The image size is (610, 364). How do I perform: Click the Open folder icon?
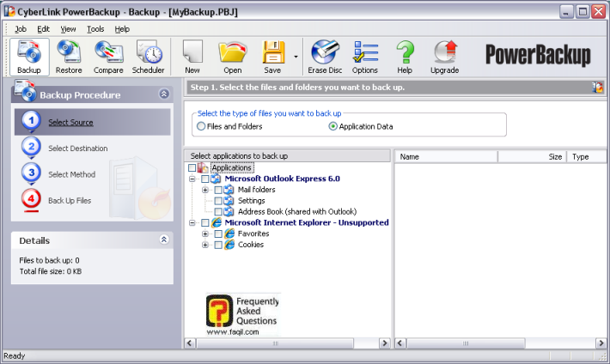(x=232, y=57)
